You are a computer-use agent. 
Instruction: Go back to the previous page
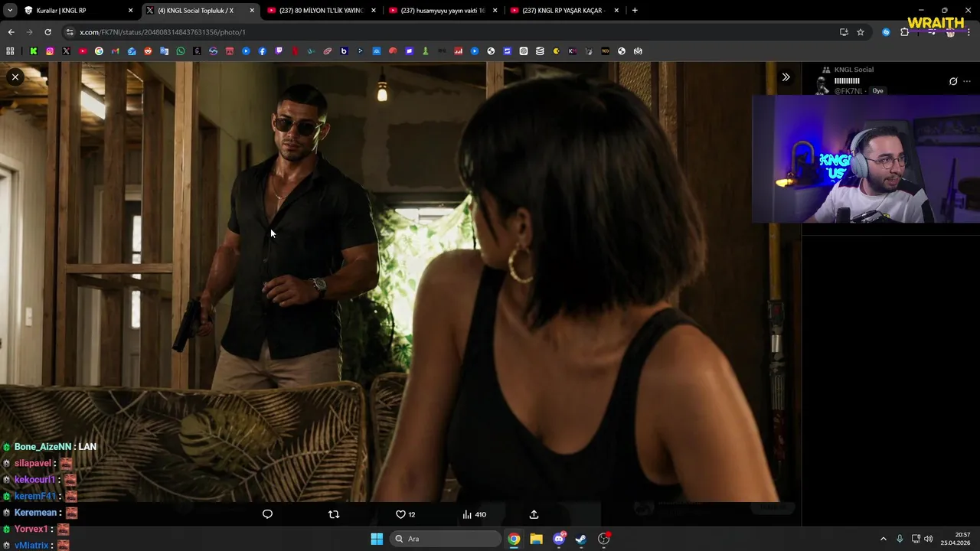(x=11, y=32)
